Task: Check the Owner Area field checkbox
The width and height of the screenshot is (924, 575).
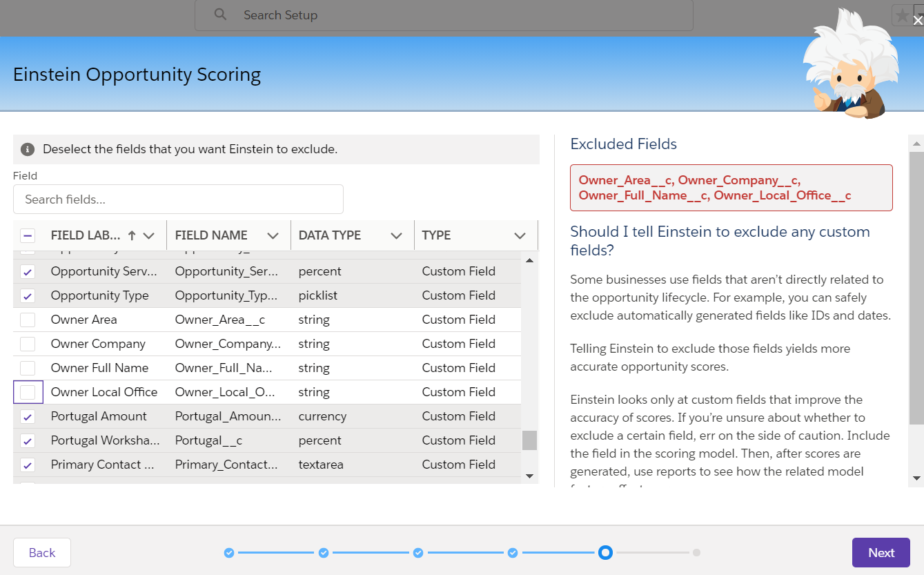Action: coord(28,320)
